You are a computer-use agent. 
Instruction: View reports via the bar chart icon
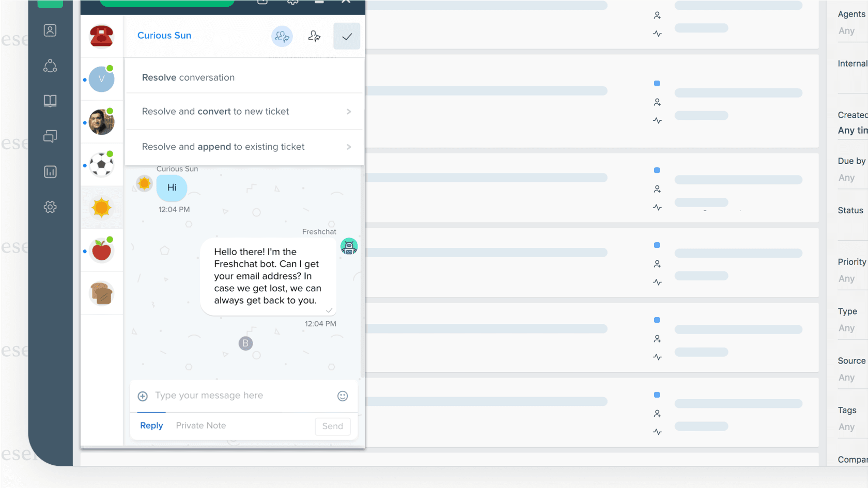point(50,171)
